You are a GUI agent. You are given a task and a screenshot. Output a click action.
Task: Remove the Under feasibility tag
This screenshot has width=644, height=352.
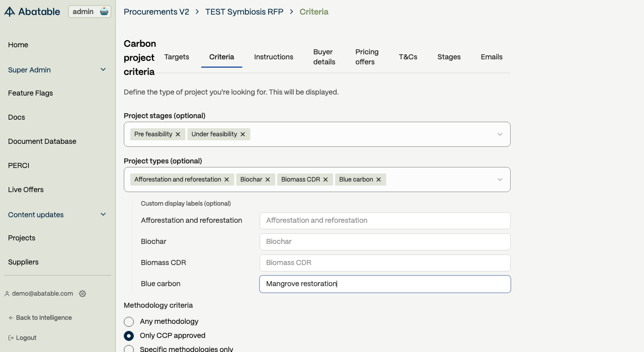(x=243, y=134)
